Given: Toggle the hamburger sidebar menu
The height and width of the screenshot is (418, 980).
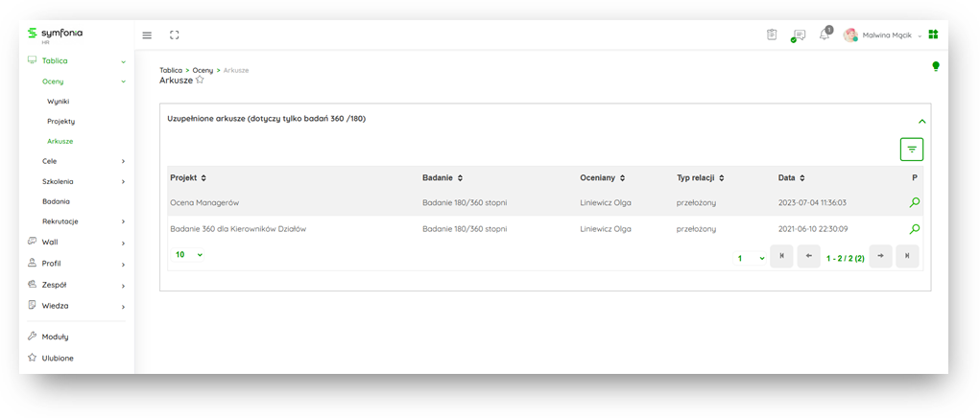Looking at the screenshot, I should [x=147, y=35].
